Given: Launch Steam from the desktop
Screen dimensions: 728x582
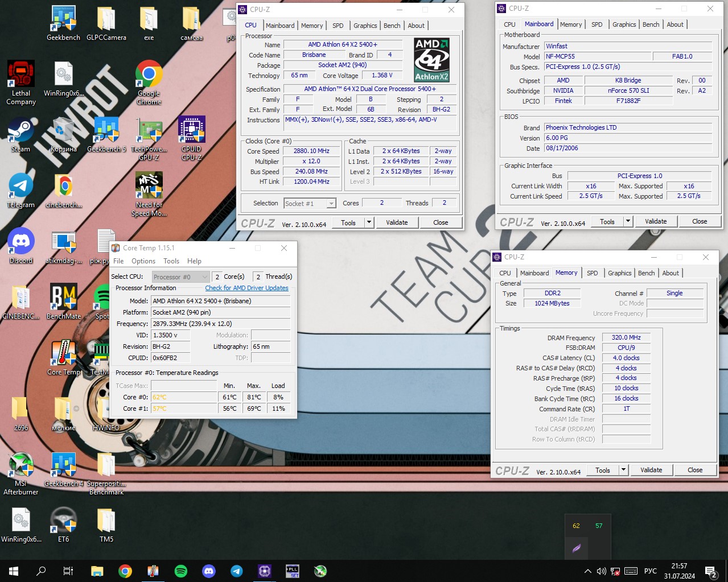Looking at the screenshot, I should coord(21,134).
